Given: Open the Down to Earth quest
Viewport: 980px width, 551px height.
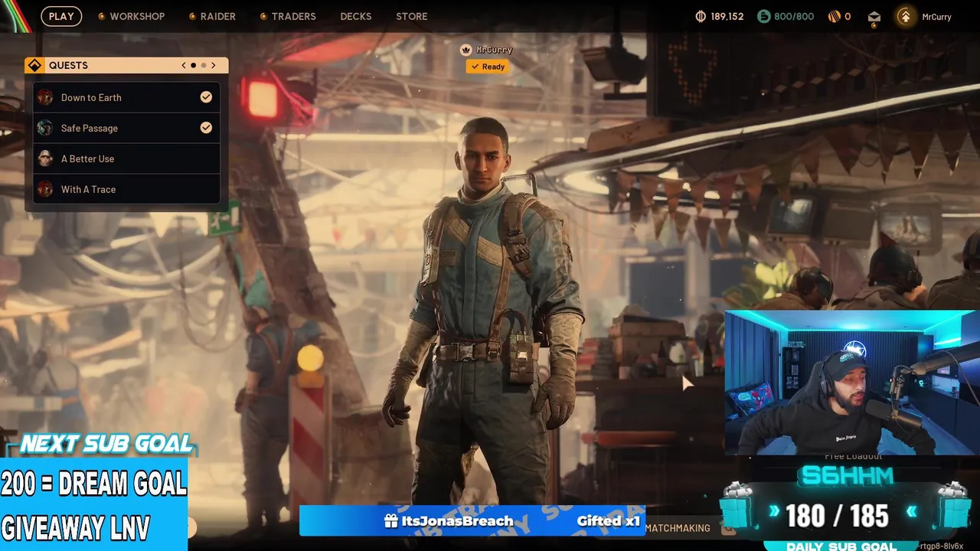Looking at the screenshot, I should click(x=126, y=97).
